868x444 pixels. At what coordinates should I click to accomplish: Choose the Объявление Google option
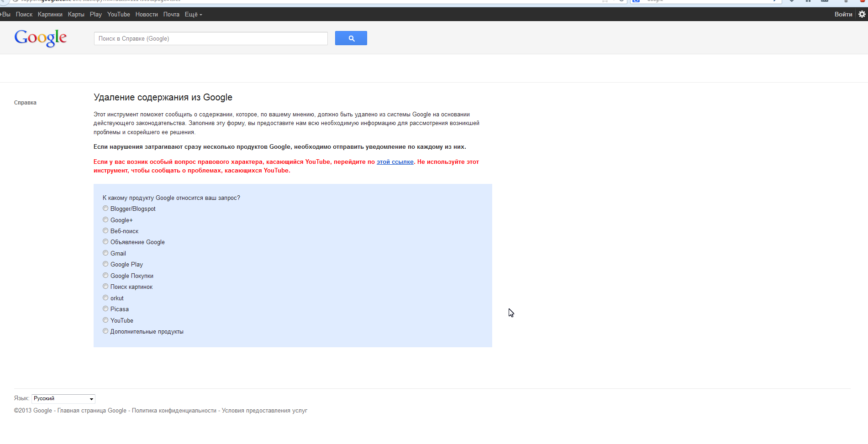[x=105, y=242]
